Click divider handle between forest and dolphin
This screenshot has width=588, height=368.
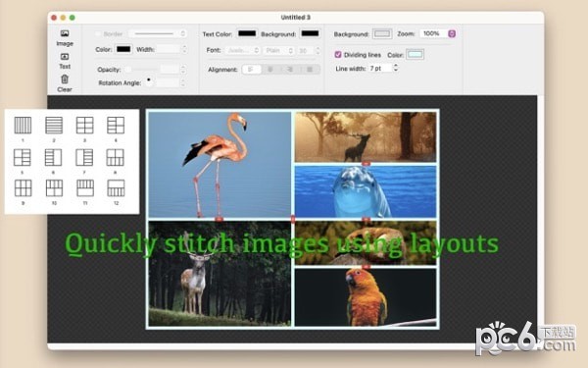(366, 164)
